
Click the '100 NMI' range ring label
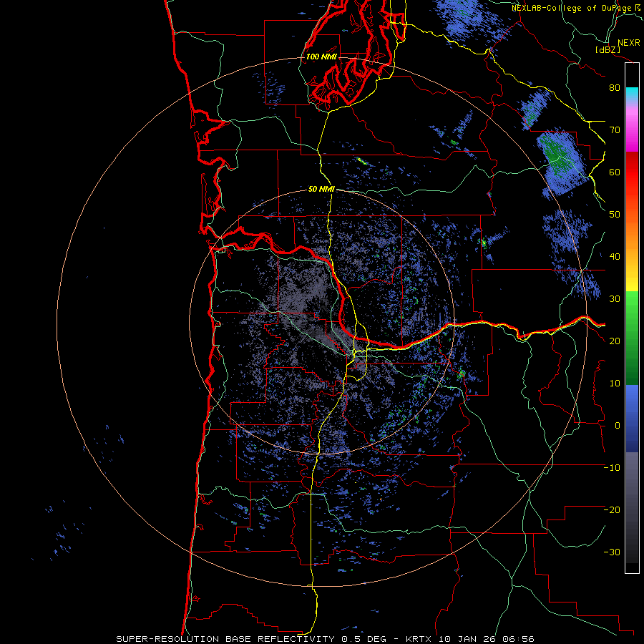(321, 57)
